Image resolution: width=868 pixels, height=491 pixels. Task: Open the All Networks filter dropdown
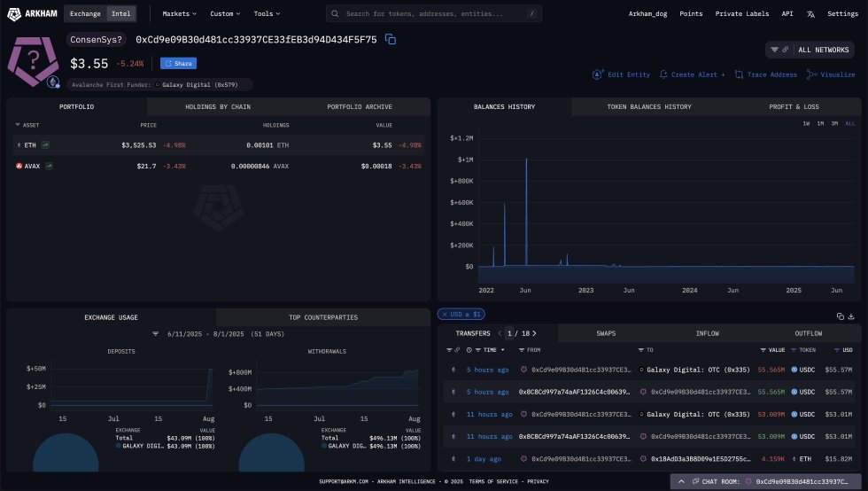811,50
